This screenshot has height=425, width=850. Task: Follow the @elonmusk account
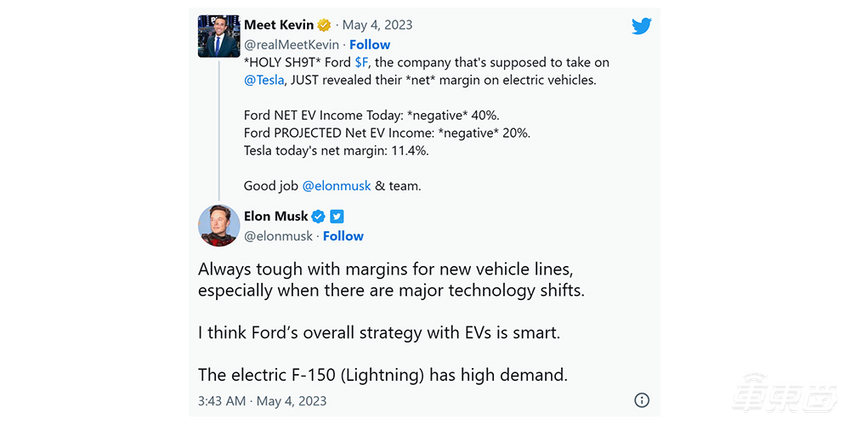343,236
